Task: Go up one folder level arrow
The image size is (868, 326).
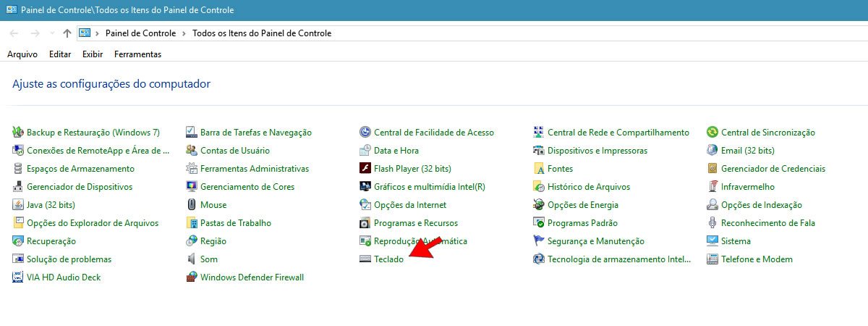Action: [x=67, y=33]
